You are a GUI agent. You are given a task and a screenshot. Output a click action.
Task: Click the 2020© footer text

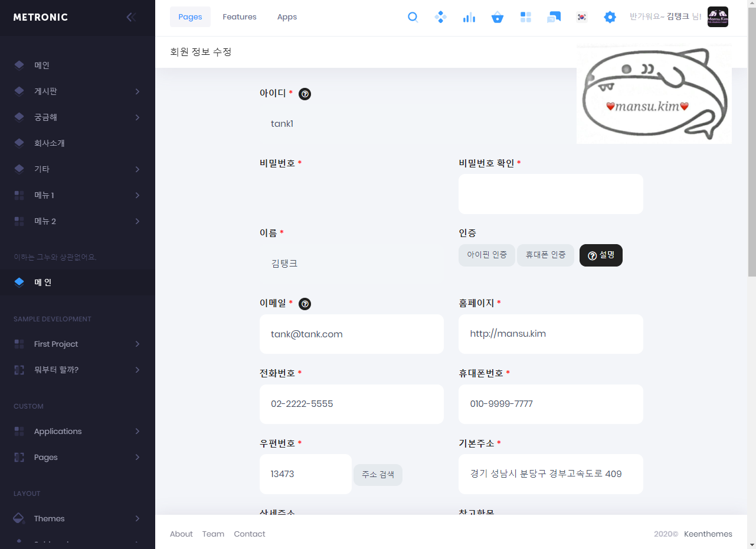666,534
